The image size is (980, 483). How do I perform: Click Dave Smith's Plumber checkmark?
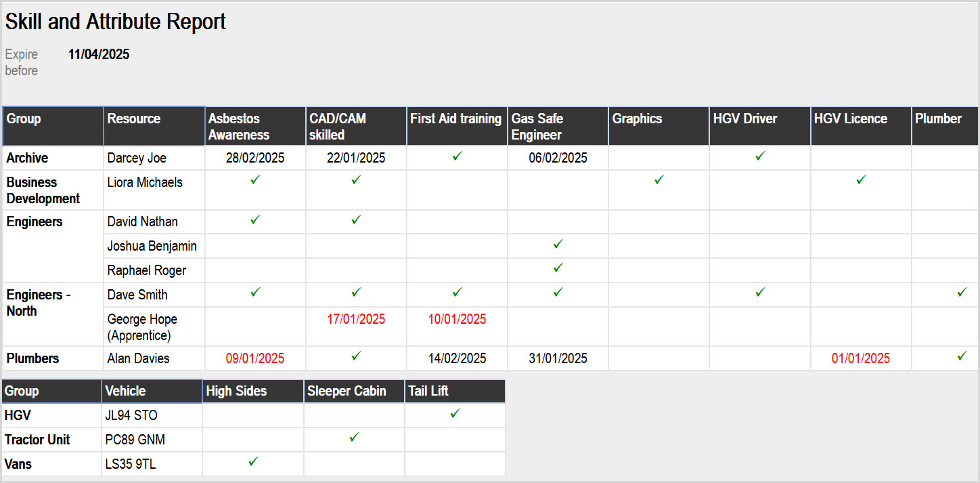click(962, 293)
